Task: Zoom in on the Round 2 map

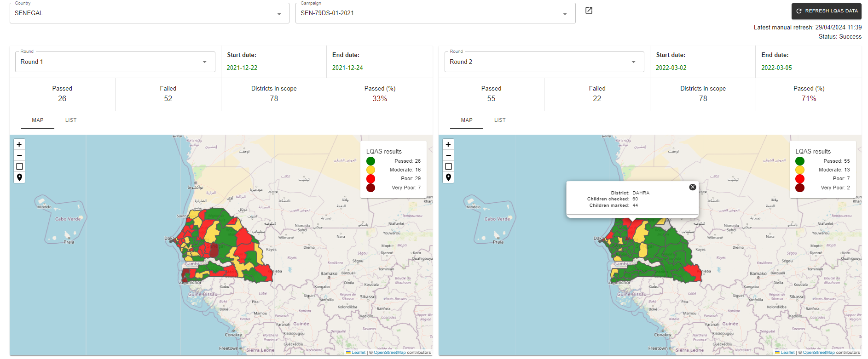Action: click(x=448, y=144)
